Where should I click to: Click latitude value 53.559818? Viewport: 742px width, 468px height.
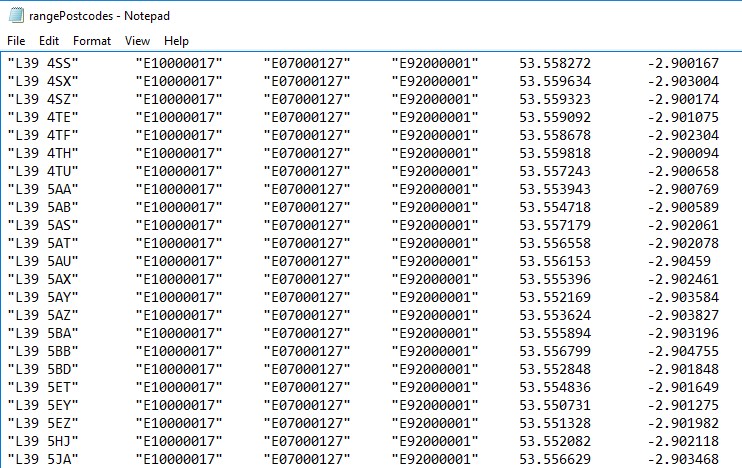[555, 153]
